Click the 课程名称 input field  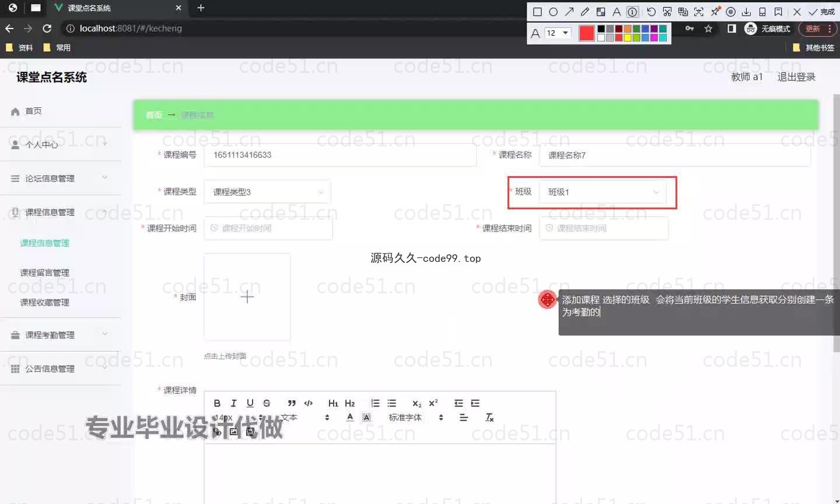pos(675,155)
